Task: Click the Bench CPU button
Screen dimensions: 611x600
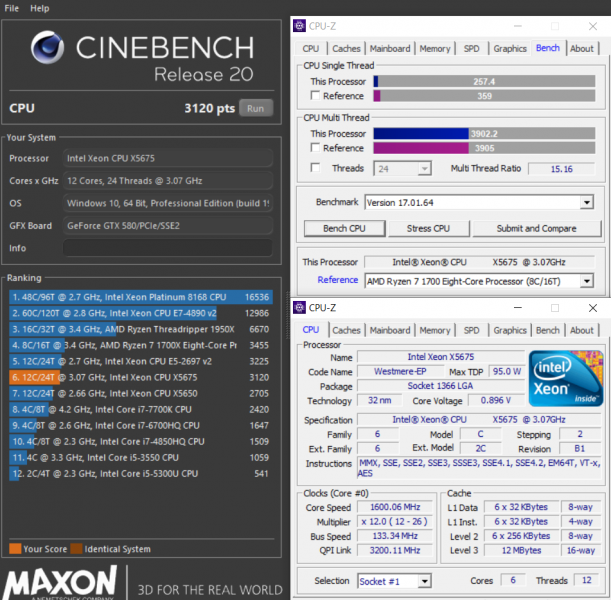Action: pos(344,228)
